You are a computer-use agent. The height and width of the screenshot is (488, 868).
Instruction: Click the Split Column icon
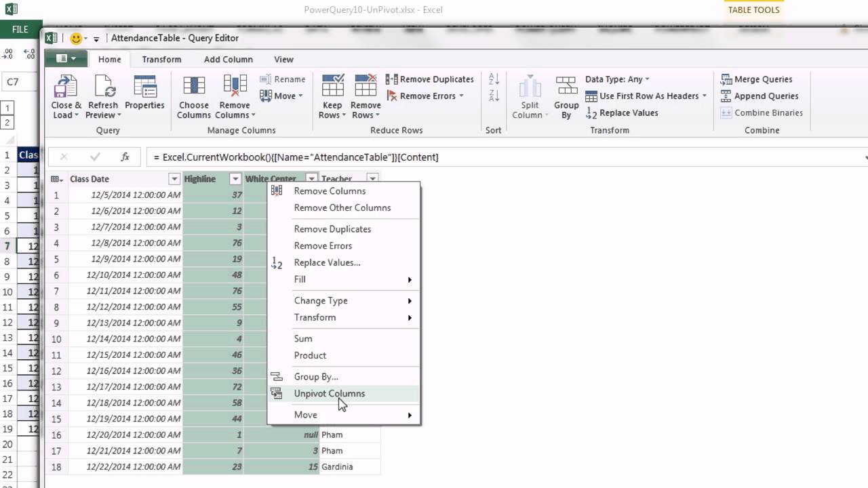point(530,87)
